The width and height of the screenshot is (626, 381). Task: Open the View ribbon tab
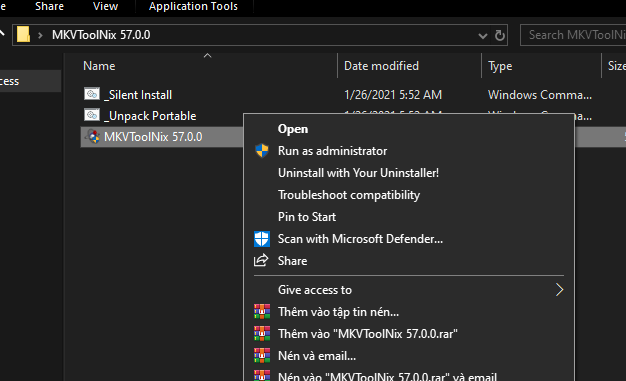[x=105, y=6]
